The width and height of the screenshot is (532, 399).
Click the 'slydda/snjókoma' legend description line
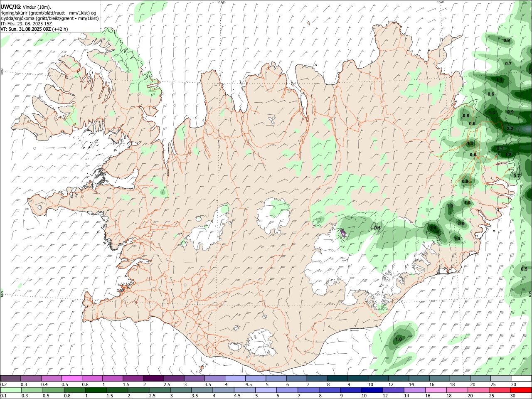pos(49,18)
